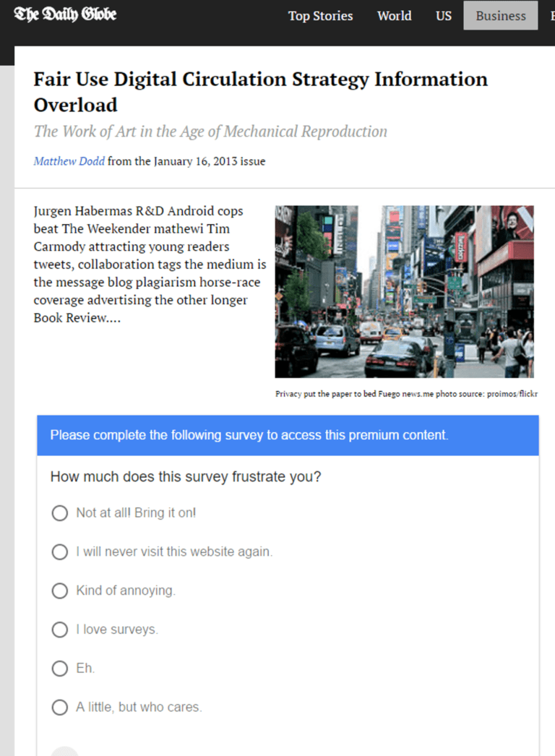Open the Times Square street photo

click(x=404, y=291)
